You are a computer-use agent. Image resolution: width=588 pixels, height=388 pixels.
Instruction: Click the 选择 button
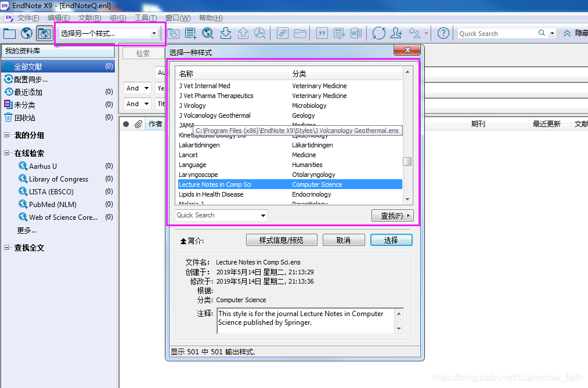[391, 240]
